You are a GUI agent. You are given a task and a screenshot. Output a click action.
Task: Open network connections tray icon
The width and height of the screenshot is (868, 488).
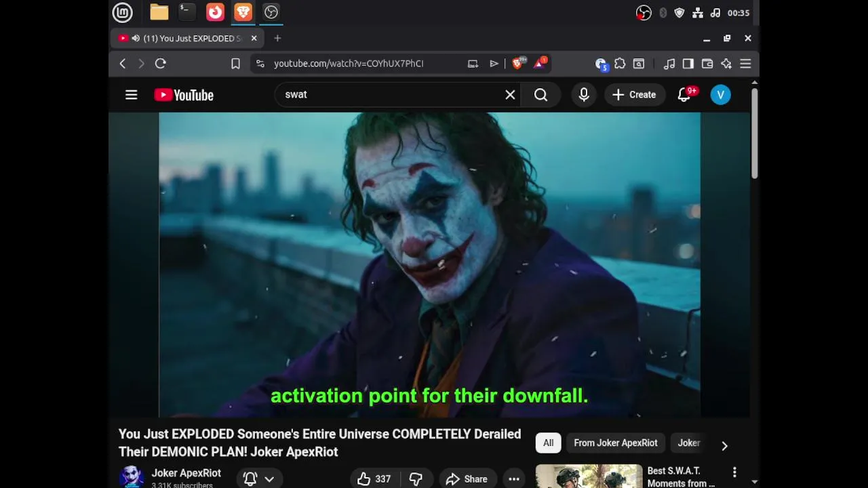pos(698,13)
